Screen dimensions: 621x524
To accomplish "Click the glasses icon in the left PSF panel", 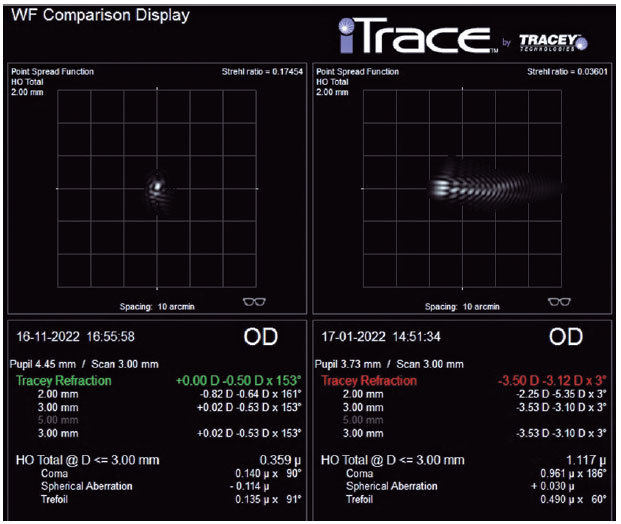I will click(254, 302).
